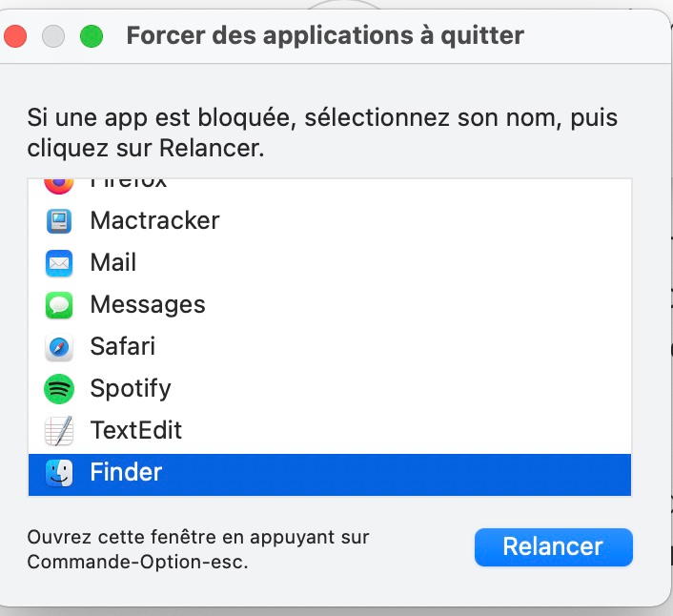Viewport: 673px width, 616px height.
Task: Pick the Safari name in the app list
Action: coord(122,347)
